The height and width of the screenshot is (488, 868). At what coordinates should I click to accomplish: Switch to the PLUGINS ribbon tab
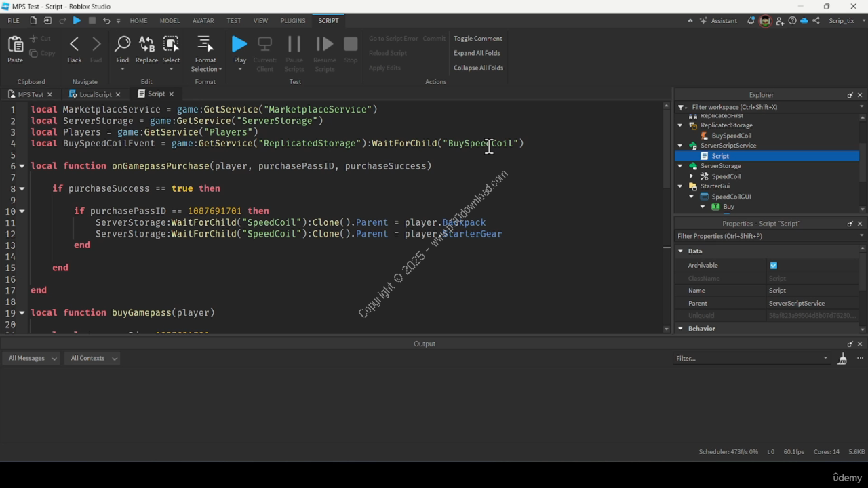click(x=293, y=21)
